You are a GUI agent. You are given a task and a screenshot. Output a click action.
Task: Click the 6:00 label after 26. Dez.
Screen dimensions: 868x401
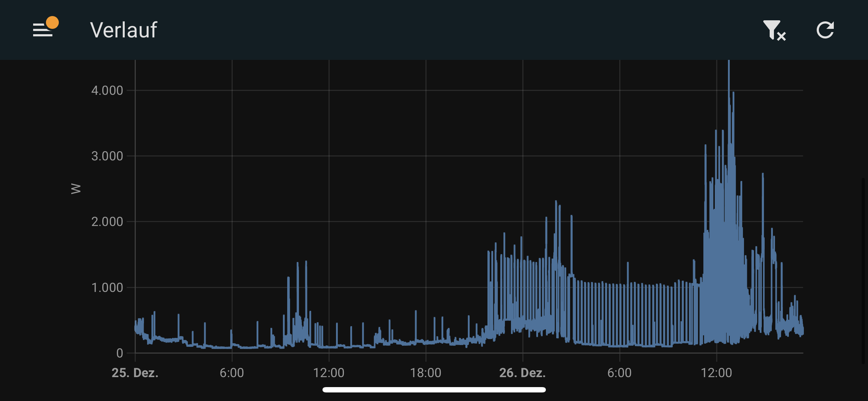point(619,373)
